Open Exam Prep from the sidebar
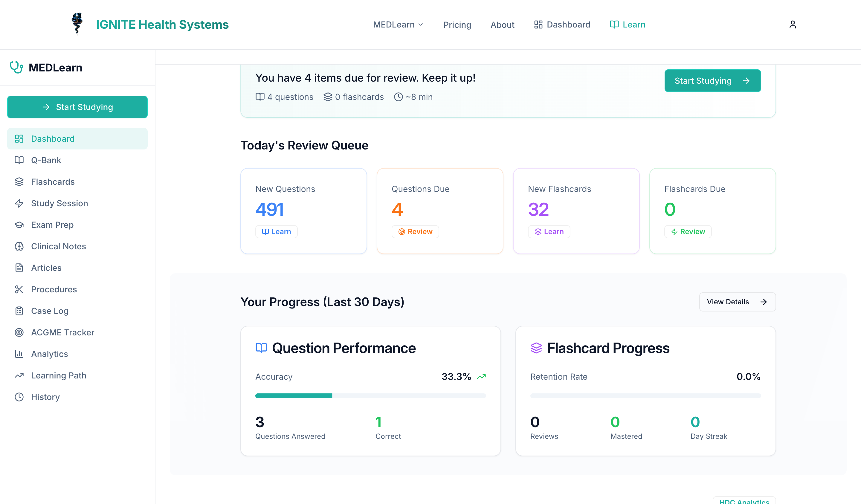The height and width of the screenshot is (504, 861). pos(77,225)
